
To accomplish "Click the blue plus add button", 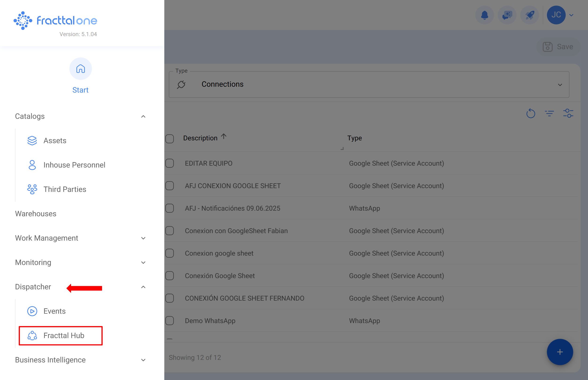I will tap(560, 352).
